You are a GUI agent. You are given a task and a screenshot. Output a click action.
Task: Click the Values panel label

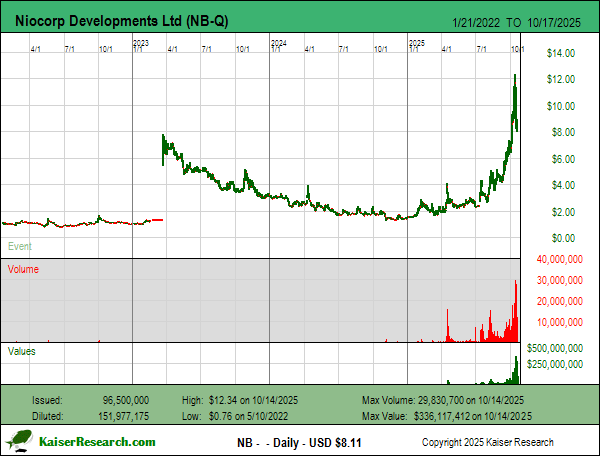[21, 351]
